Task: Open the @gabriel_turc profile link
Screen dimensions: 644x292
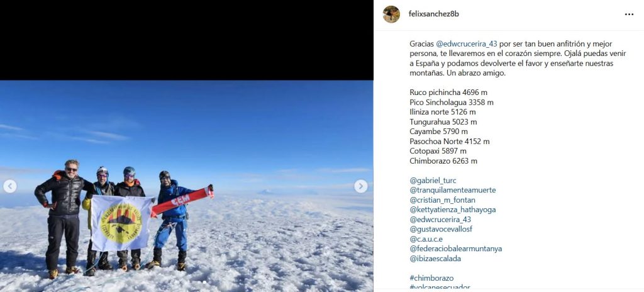Action: [433, 181]
